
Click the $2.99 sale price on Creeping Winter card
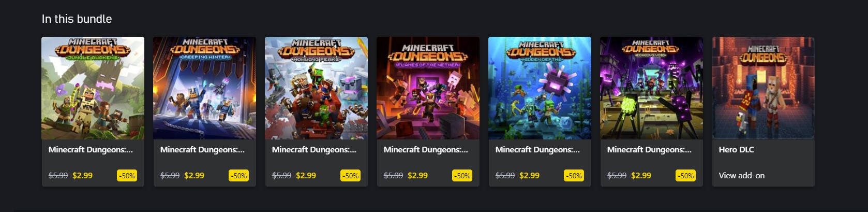click(194, 176)
